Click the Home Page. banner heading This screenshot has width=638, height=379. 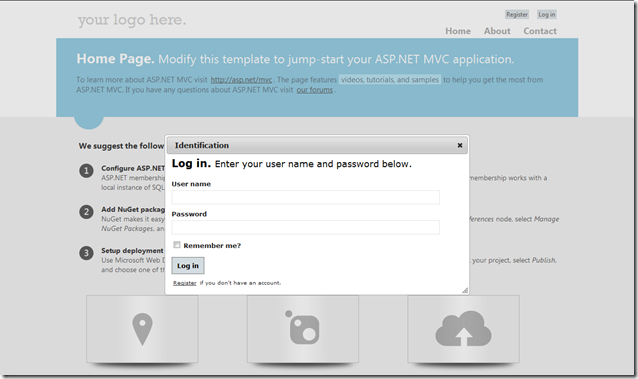pyautogui.click(x=116, y=59)
